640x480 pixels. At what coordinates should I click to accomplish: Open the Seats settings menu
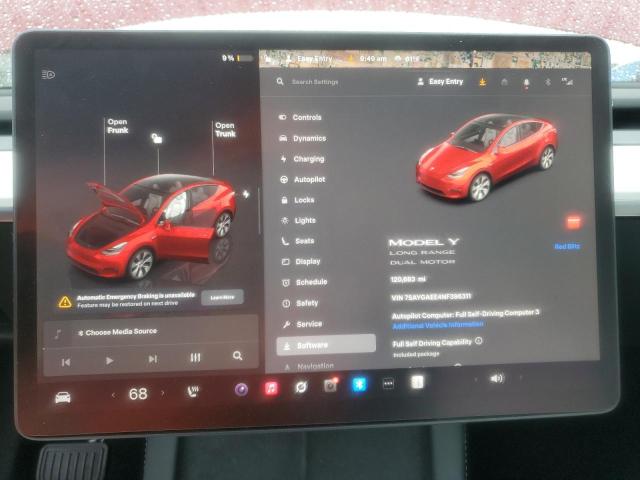[x=298, y=241]
